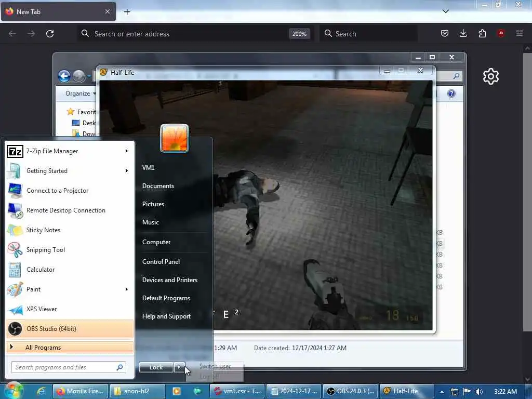Open network tray icon
Image resolution: width=532 pixels, height=399 pixels.
coord(454,392)
